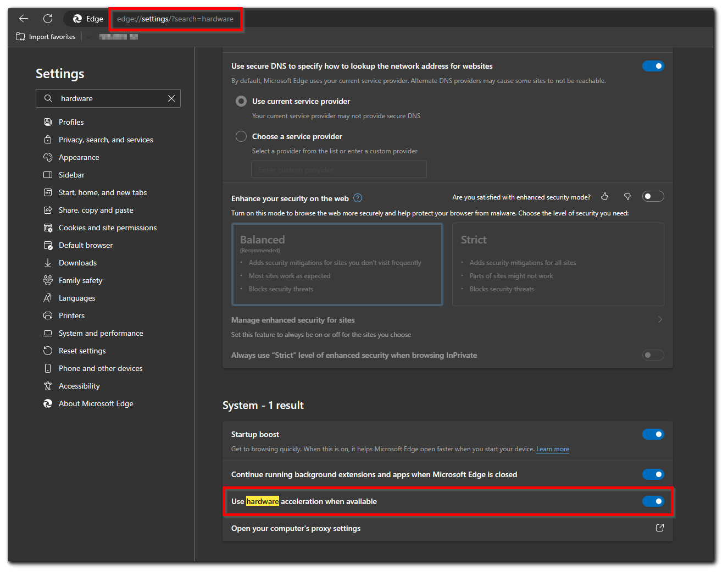This screenshot has height=576, width=728.
Task: Turn off Startup boost
Action: click(x=653, y=434)
